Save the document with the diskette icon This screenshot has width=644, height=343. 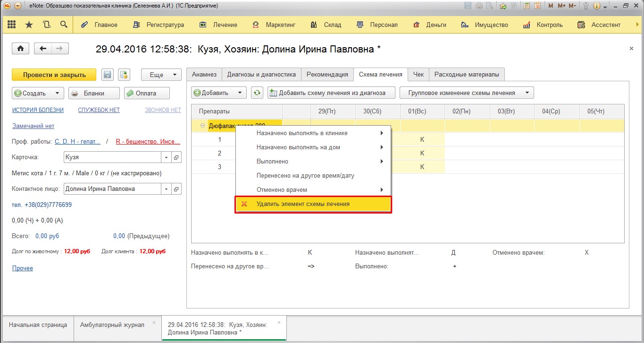point(108,75)
